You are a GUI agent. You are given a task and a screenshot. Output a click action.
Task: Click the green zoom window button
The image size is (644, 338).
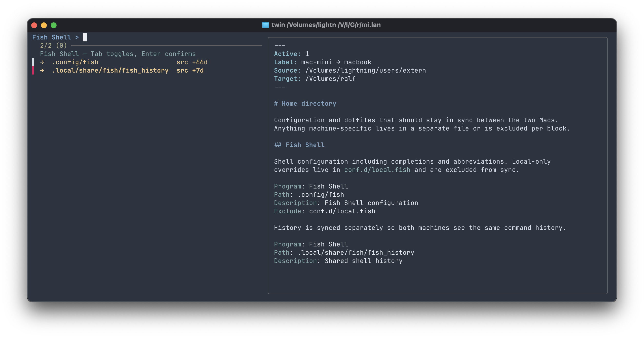pos(53,25)
